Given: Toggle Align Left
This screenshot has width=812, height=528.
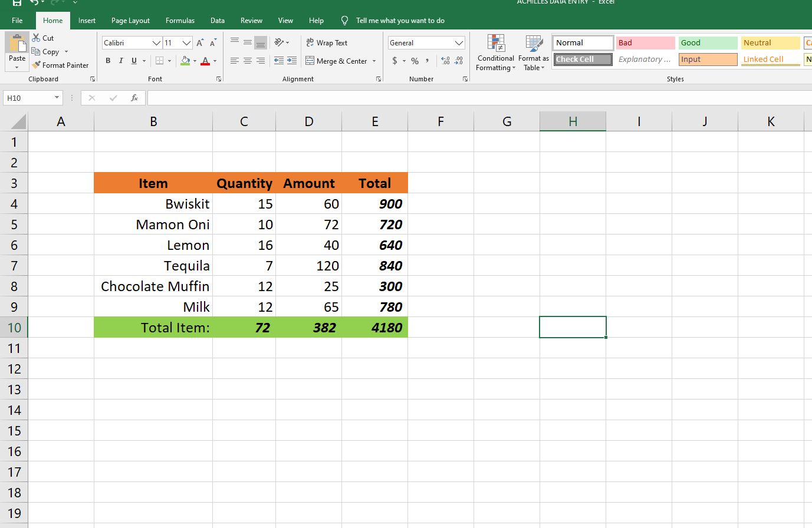Looking at the screenshot, I should coord(234,61).
